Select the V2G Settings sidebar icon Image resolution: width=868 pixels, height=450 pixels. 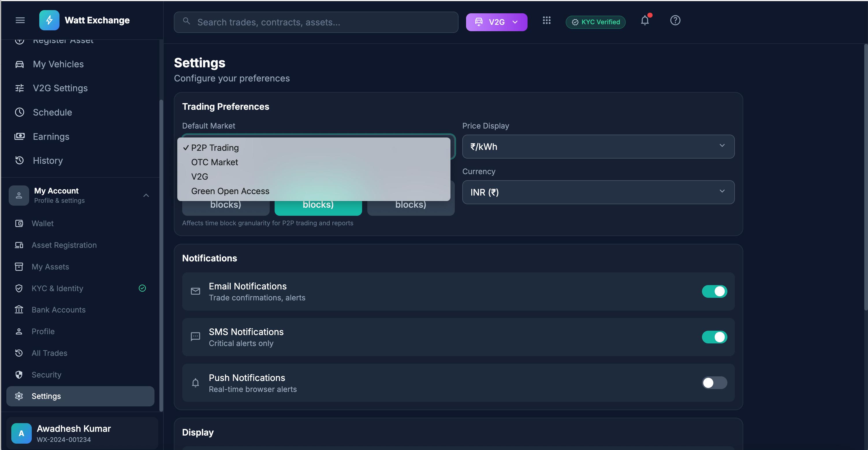click(x=19, y=88)
